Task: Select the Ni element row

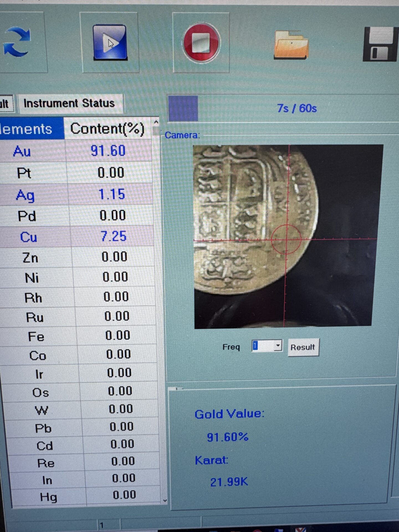Action: 78,277
